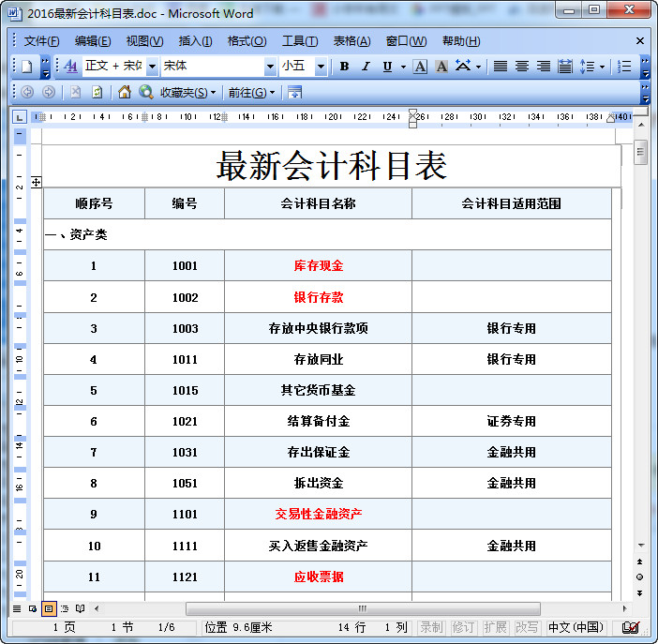
Task: Click the horizontal scrollbar thumb
Action: point(363,608)
